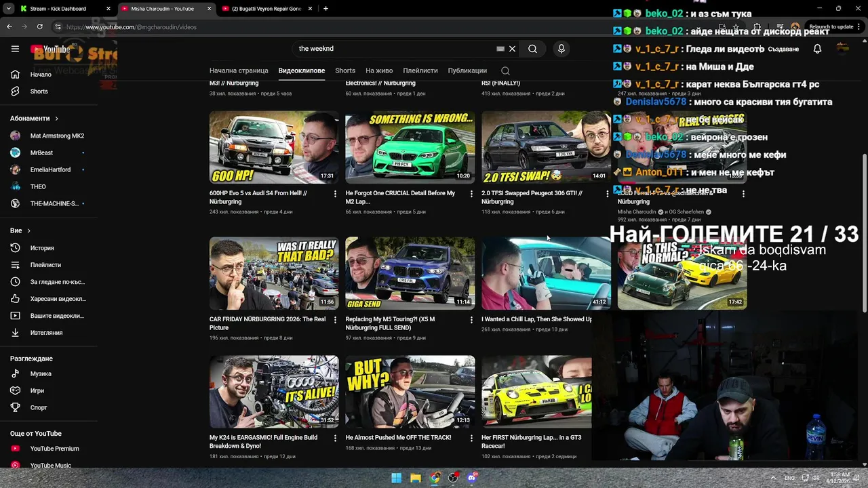Viewport: 868px width, 488px height.
Task: Play BUT WHY? thumbnail video
Action: pyautogui.click(x=410, y=392)
